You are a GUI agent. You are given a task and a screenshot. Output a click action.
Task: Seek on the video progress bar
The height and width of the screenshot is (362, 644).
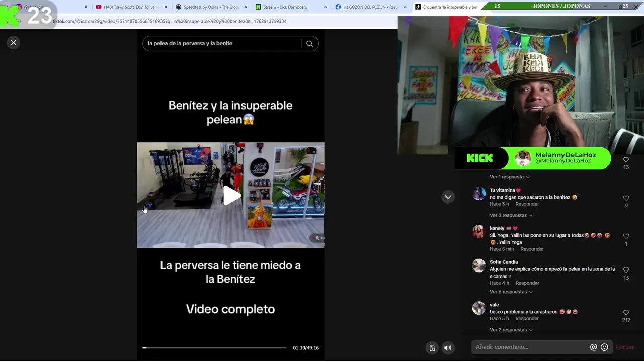[x=214, y=348]
